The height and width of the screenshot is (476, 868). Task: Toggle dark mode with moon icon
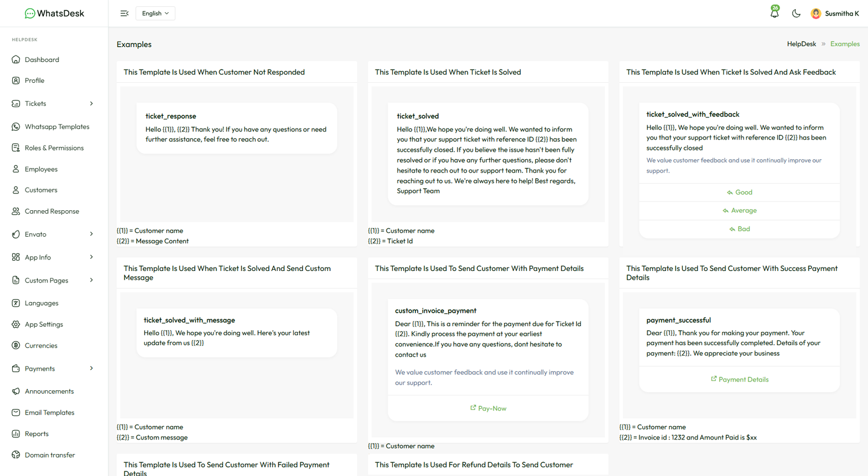(x=796, y=13)
